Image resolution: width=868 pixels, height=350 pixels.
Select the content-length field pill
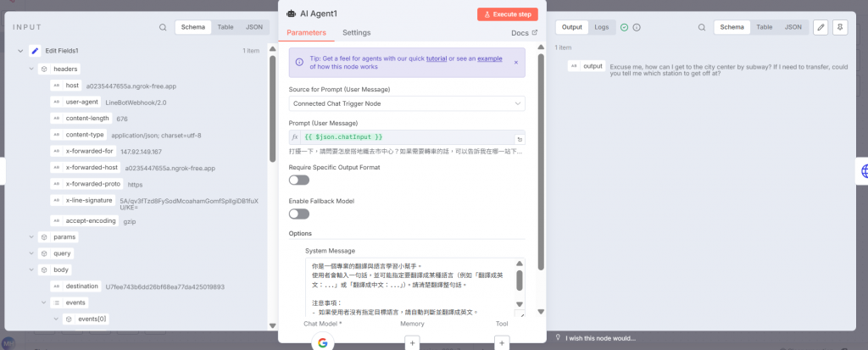81,119
